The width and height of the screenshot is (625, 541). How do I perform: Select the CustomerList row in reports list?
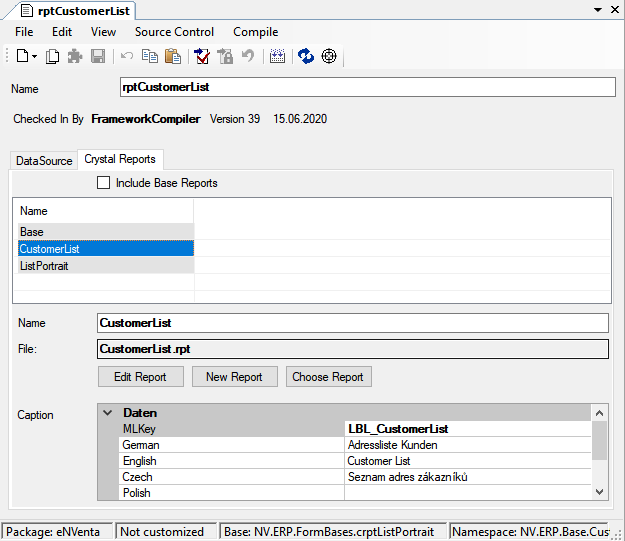(x=106, y=249)
